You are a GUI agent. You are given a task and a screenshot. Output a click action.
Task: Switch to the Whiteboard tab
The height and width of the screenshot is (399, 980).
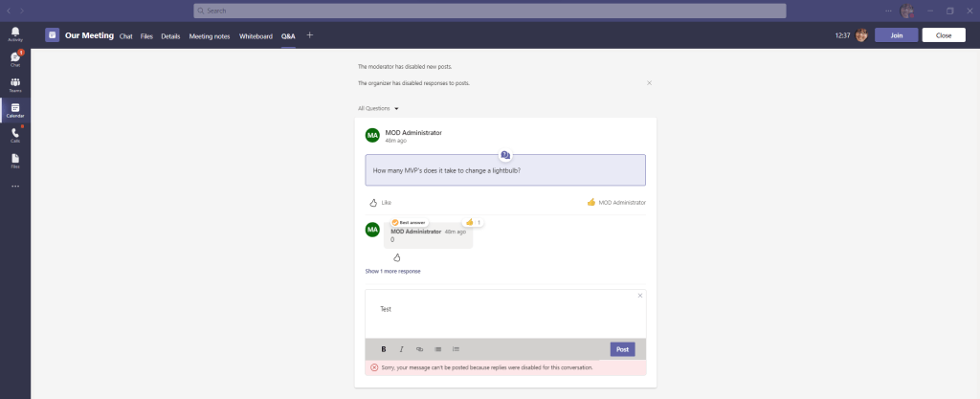tap(256, 35)
